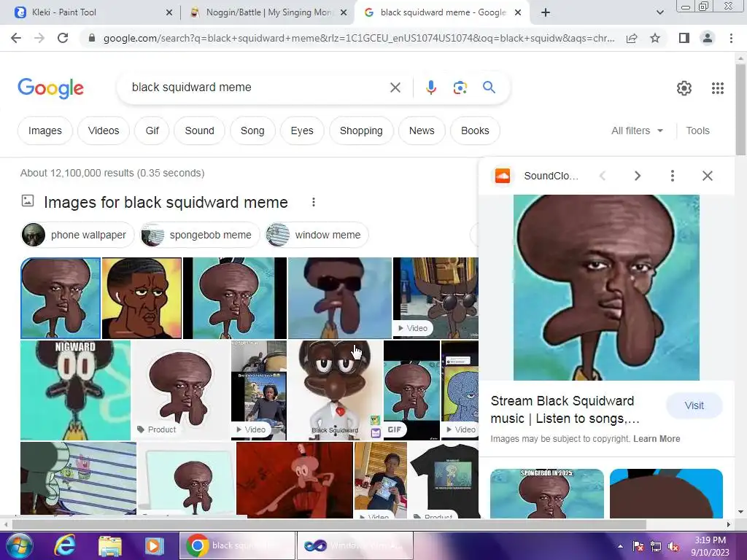Go back to previous page in Chrome
This screenshot has height=560, width=747.
click(16, 38)
